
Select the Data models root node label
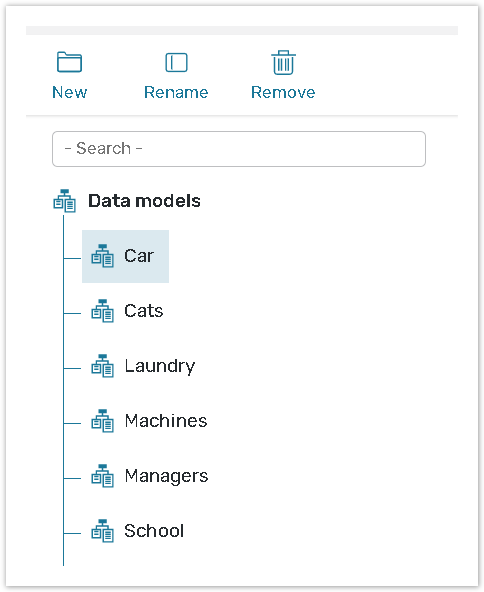pos(144,201)
